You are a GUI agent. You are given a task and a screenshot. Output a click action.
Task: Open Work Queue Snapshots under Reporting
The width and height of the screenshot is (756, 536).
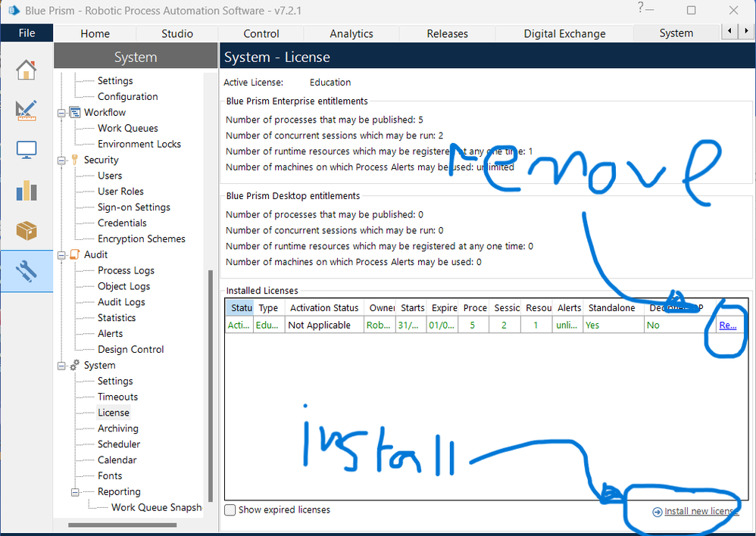click(x=156, y=507)
